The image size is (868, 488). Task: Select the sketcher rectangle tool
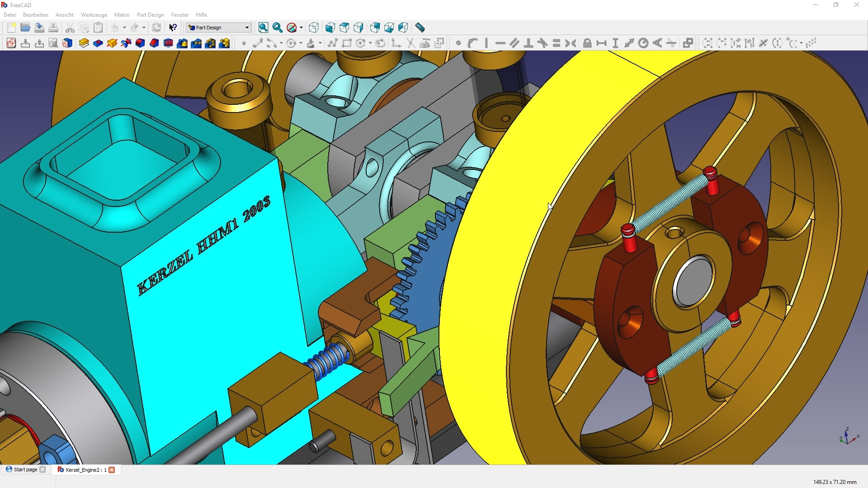[346, 43]
